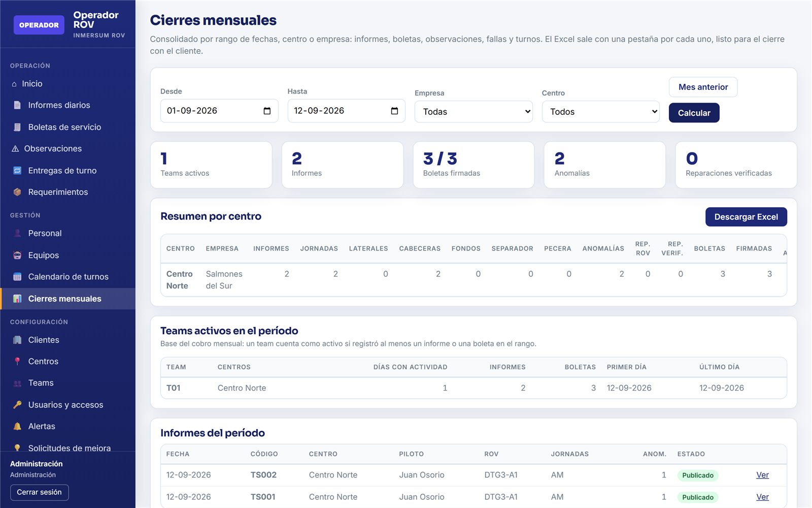The width and height of the screenshot is (812, 508).
Task: Click the Cierres mensuales chart icon
Action: click(17, 299)
